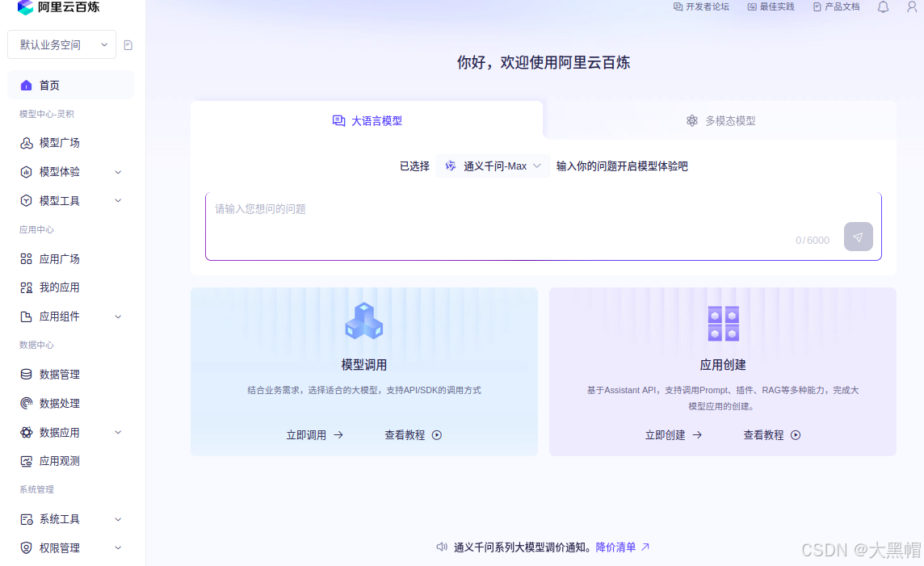Click the 应用广场 grid icon

26,258
